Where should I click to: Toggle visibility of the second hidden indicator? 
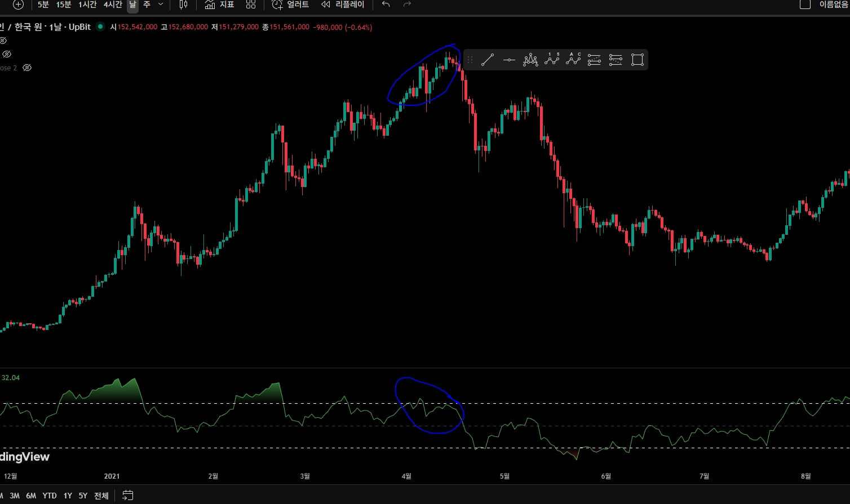(x=7, y=54)
